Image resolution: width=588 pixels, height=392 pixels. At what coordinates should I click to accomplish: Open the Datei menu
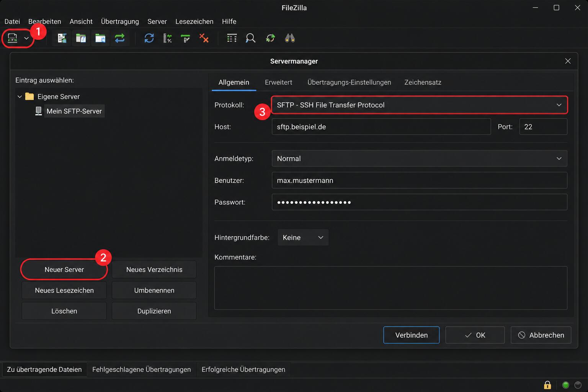tap(12, 21)
